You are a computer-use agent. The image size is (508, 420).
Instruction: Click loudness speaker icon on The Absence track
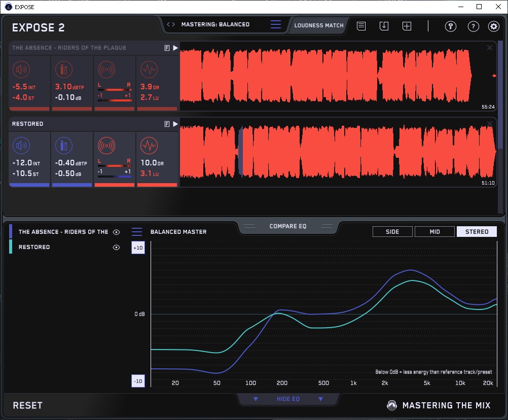coord(21,69)
